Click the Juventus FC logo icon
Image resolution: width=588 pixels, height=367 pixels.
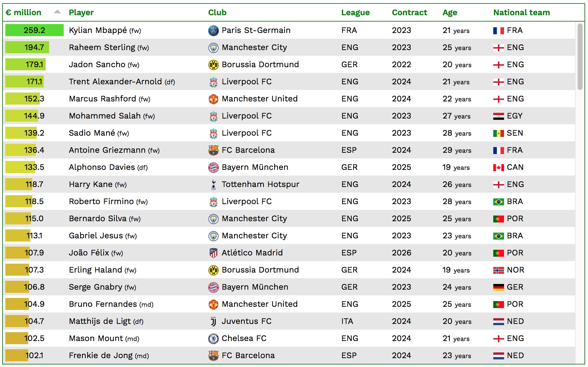tap(214, 321)
